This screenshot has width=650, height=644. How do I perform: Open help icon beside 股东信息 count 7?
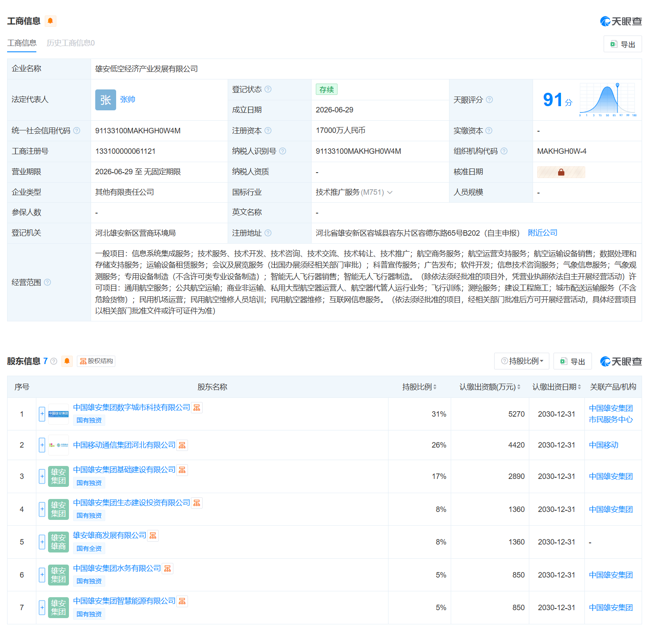click(53, 361)
